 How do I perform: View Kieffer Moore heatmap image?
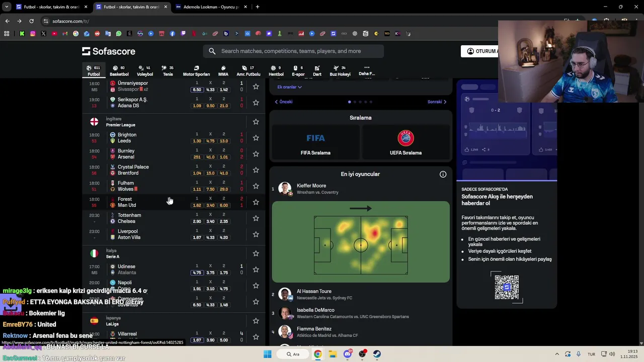point(361,242)
